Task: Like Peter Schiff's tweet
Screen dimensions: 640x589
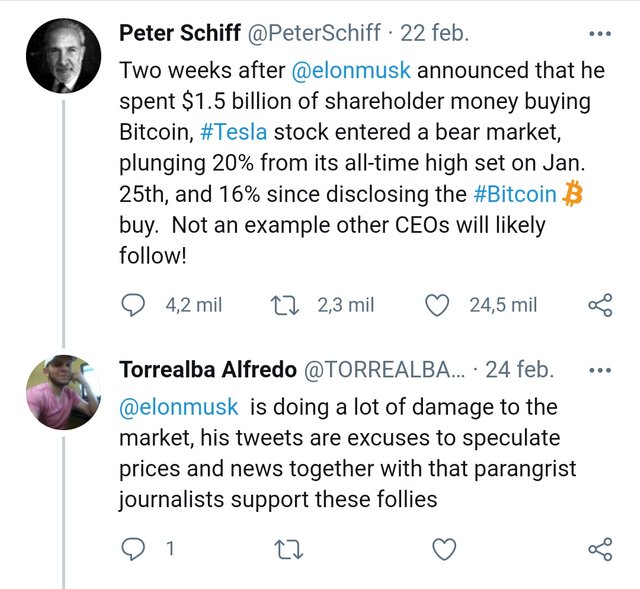Action: (x=437, y=305)
